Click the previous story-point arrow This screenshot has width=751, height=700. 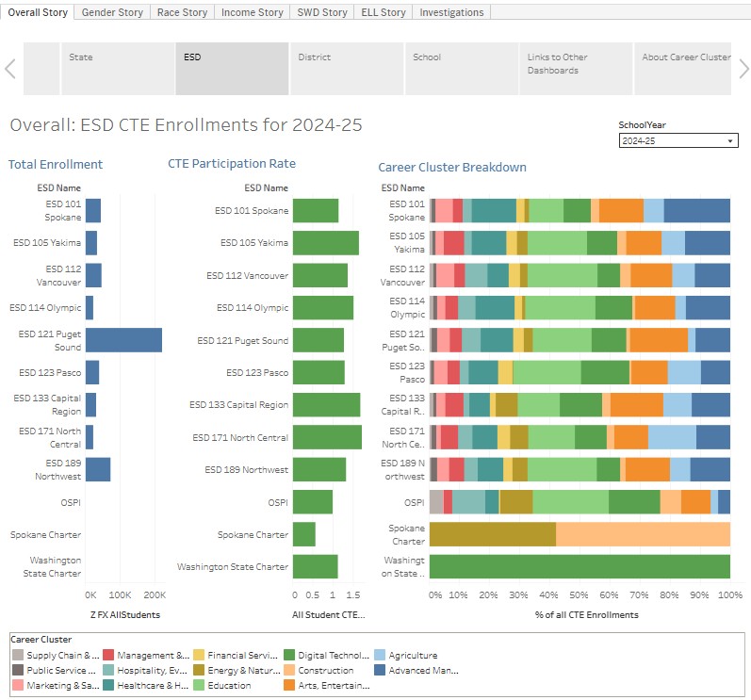pyautogui.click(x=10, y=69)
